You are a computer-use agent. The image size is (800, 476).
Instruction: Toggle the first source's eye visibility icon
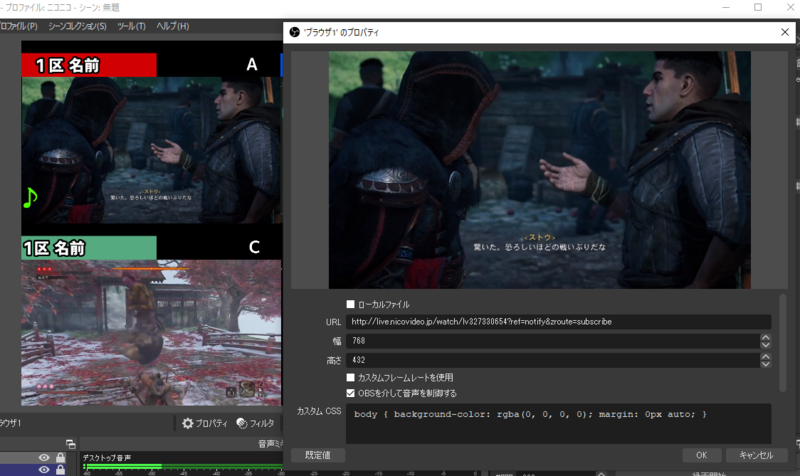click(44, 458)
